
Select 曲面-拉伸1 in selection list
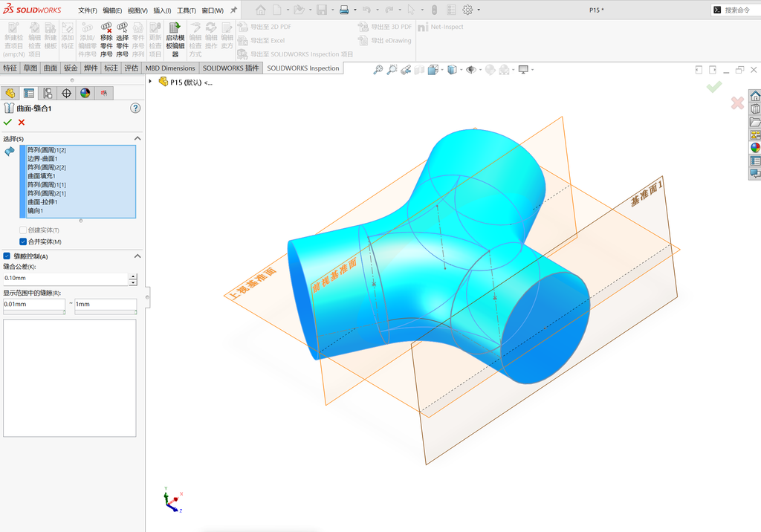(42, 202)
